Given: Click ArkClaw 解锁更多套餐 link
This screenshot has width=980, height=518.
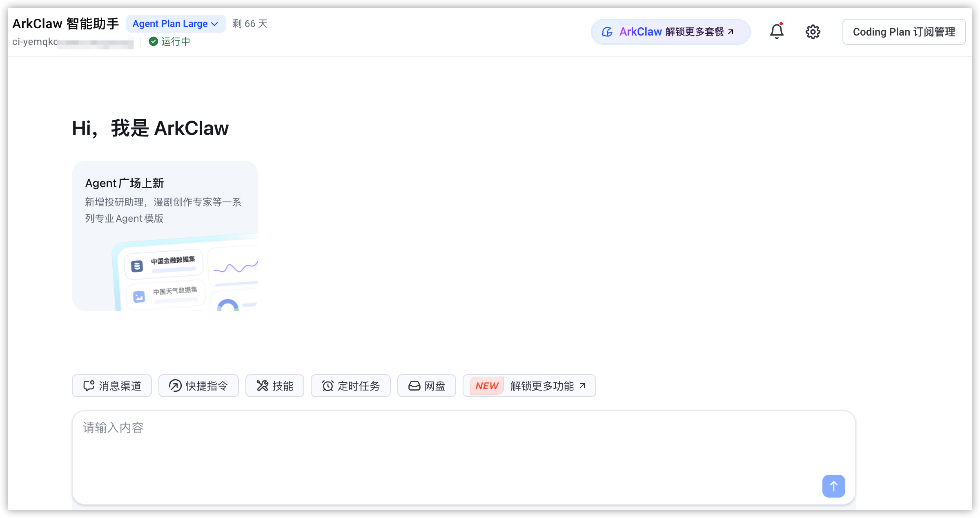Looking at the screenshot, I should tap(670, 32).
